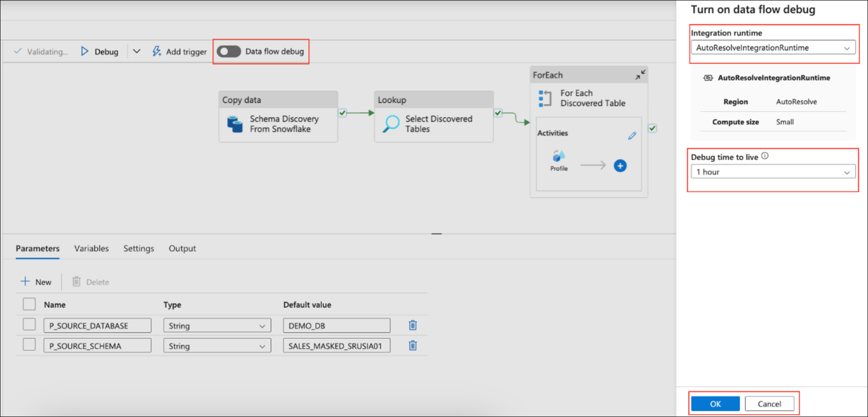This screenshot has width=868, height=417.
Task: Switch to the Variables tab
Action: pyautogui.click(x=91, y=248)
